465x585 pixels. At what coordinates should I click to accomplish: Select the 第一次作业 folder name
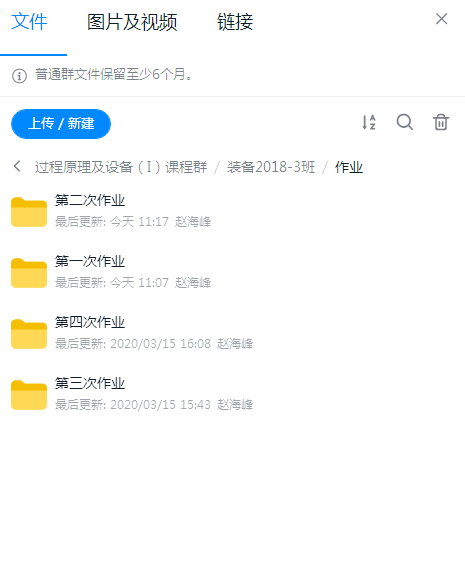point(90,261)
